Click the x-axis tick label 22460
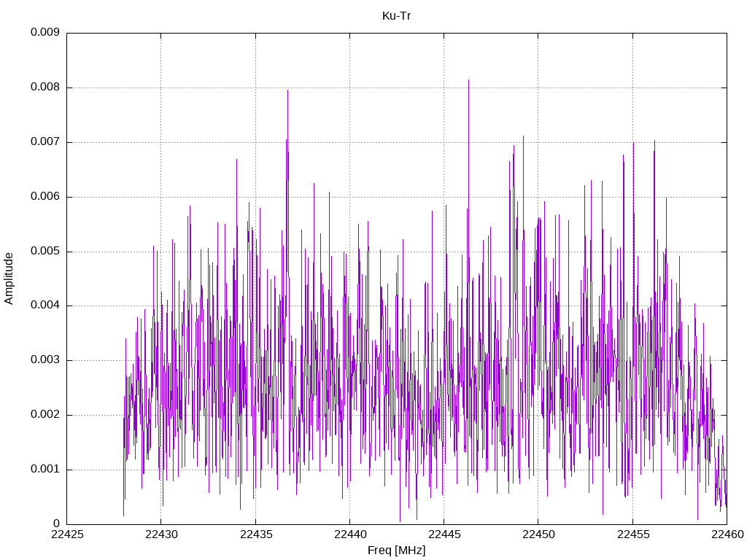This screenshot has height=560, width=747. 727,534
